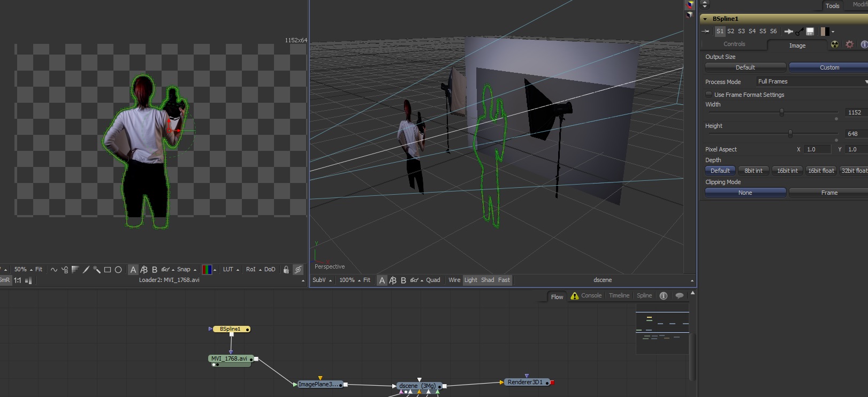
Task: Toggle Light in 3D viewer
Action: (x=471, y=280)
